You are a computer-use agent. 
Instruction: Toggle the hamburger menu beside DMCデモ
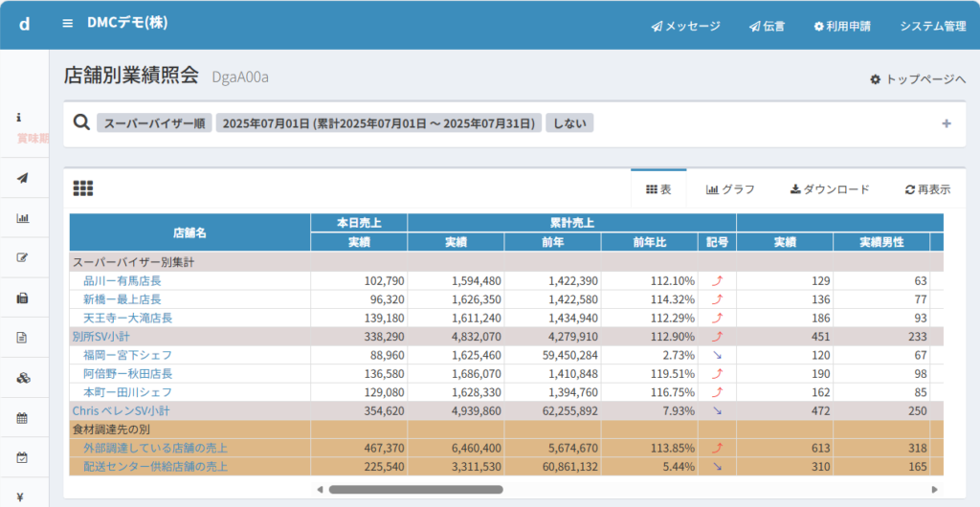[67, 23]
